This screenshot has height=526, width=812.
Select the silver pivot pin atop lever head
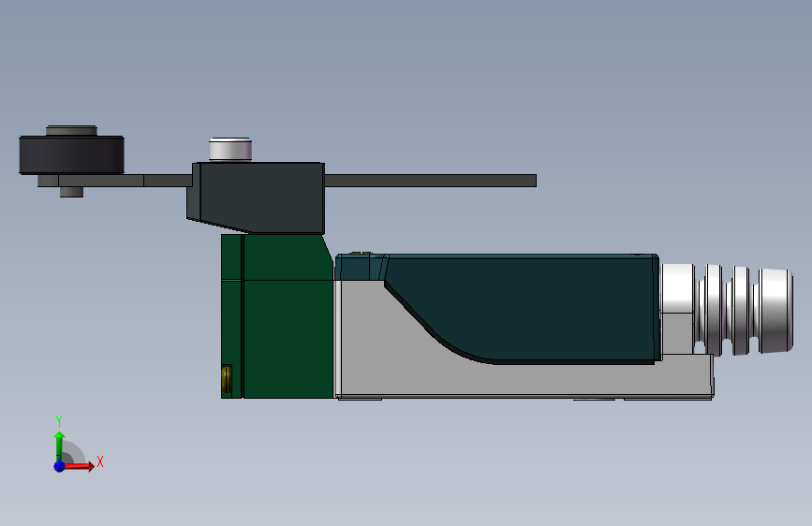230,150
